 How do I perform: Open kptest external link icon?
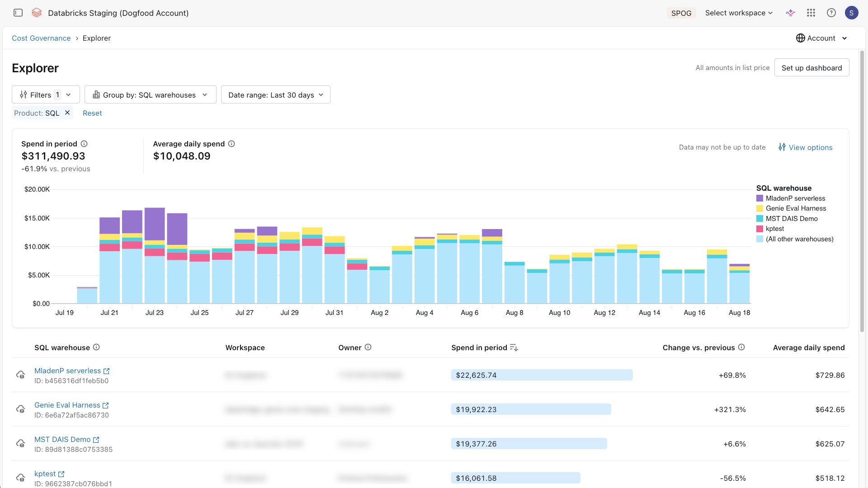[61, 474]
